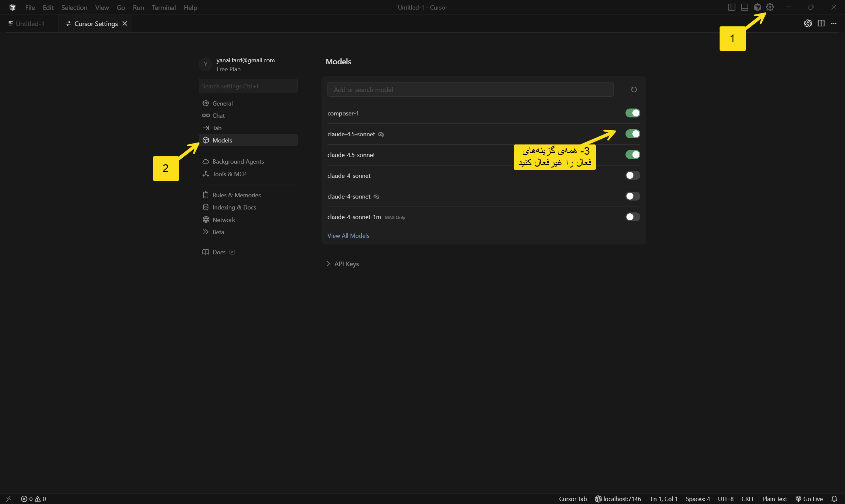Open the AI chat icon in editor toolbar
Viewport: 845px width, 504px height.
click(808, 23)
